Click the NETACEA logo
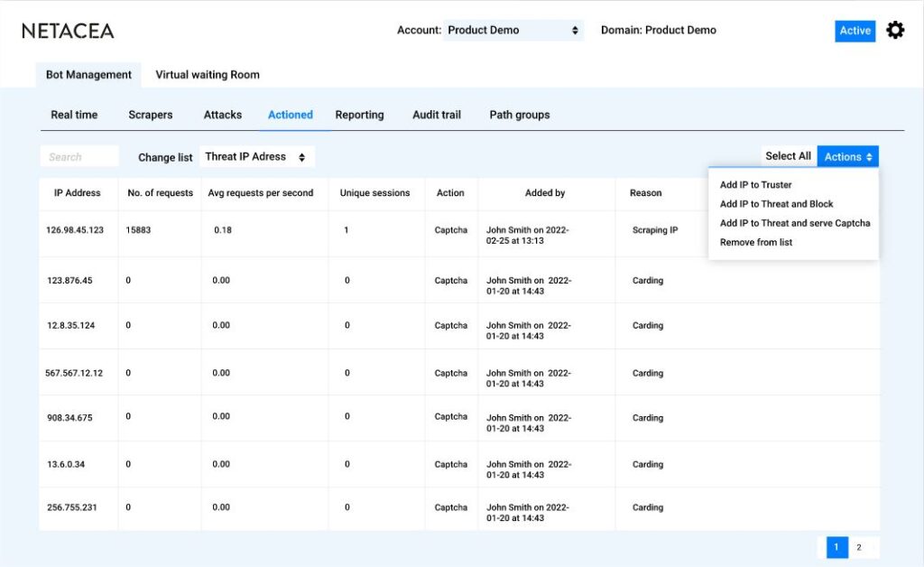 coord(67,30)
